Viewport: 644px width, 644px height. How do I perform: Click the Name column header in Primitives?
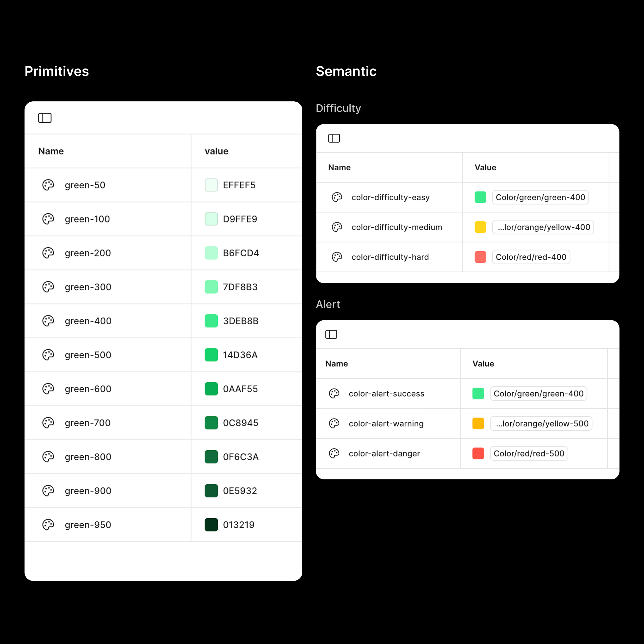point(51,151)
